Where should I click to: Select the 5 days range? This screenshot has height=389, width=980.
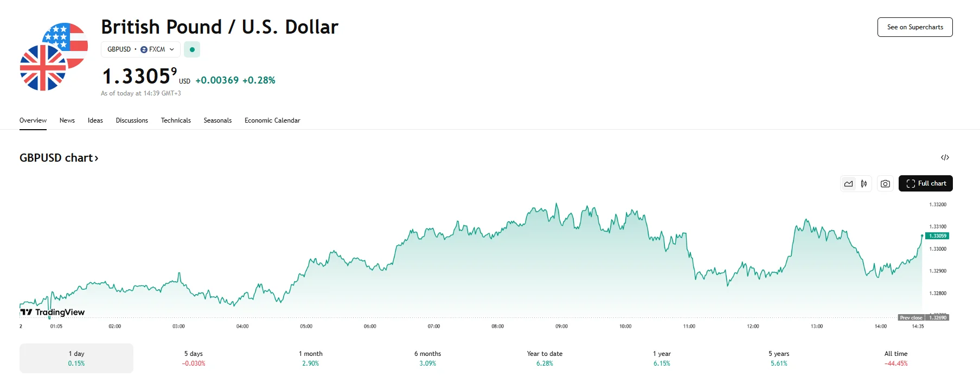(194, 358)
